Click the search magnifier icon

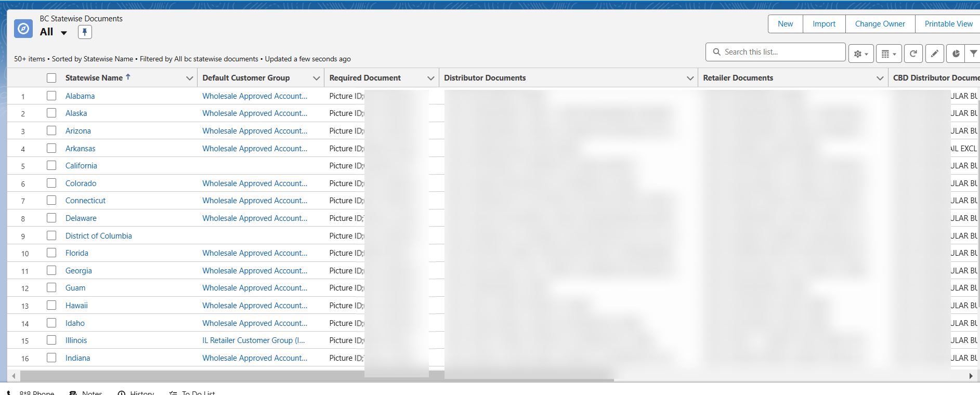(717, 52)
